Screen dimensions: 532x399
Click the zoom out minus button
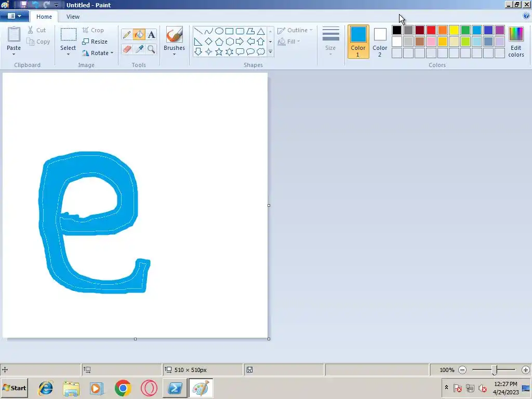pos(462,370)
